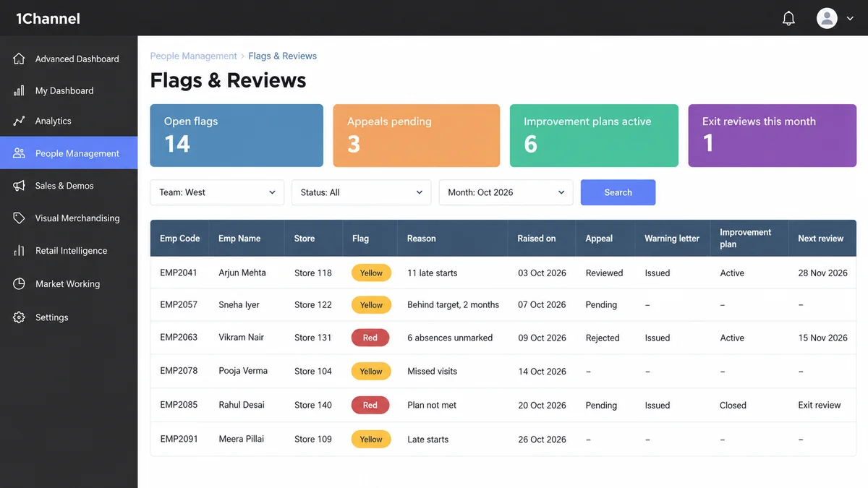Viewport: 868px width, 488px height.
Task: Click the reason 'Behind target, 2 months'
Action: pyautogui.click(x=454, y=305)
